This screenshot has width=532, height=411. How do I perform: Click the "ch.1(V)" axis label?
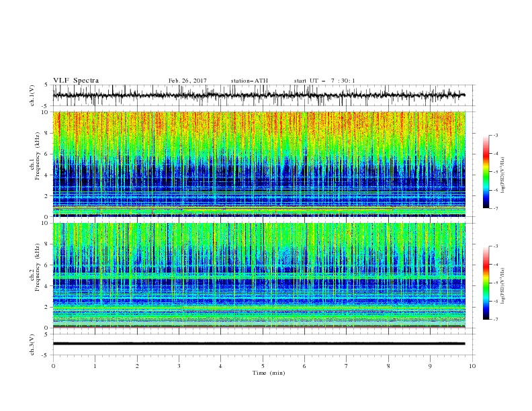(x=32, y=95)
